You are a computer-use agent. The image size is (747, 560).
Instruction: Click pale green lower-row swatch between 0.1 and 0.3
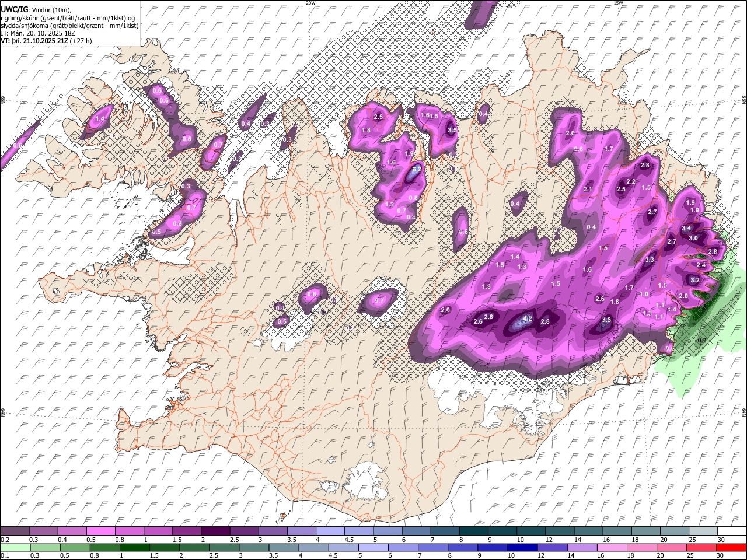(x=15, y=547)
